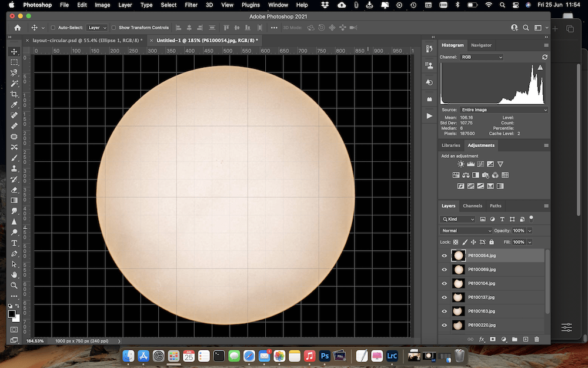588x368 pixels.
Task: Select the Pen tool
Action: tap(14, 254)
